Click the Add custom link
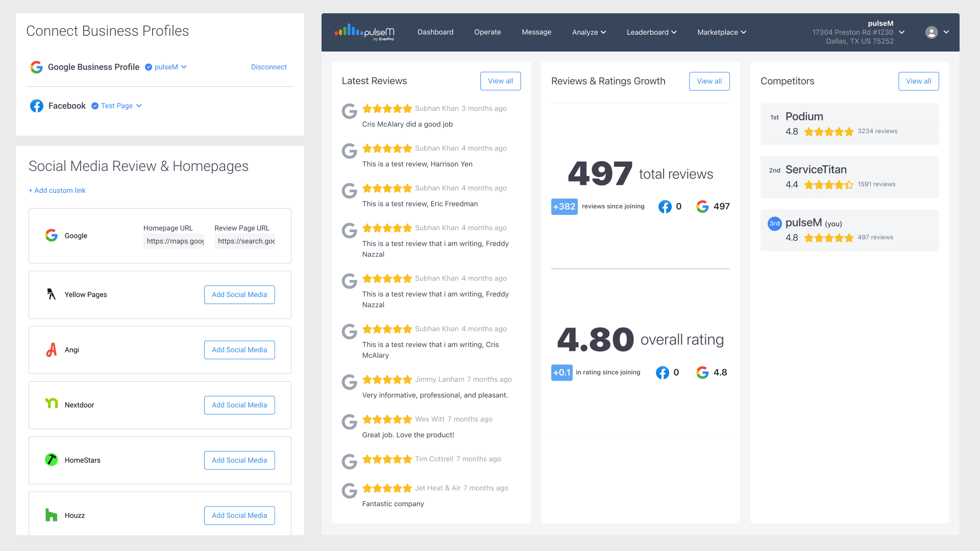This screenshot has height=551, width=980. coord(57,190)
